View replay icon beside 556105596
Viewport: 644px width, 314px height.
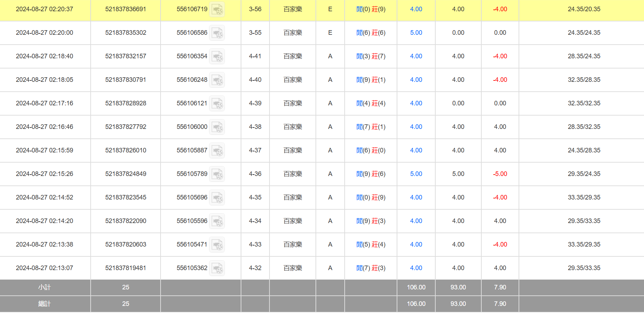pyautogui.click(x=217, y=221)
